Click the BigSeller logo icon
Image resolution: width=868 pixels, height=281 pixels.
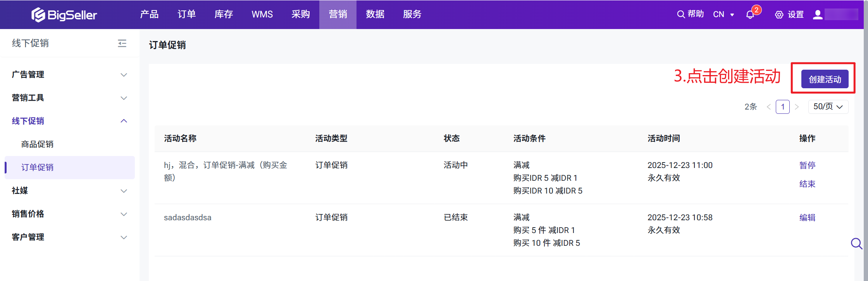click(x=38, y=15)
